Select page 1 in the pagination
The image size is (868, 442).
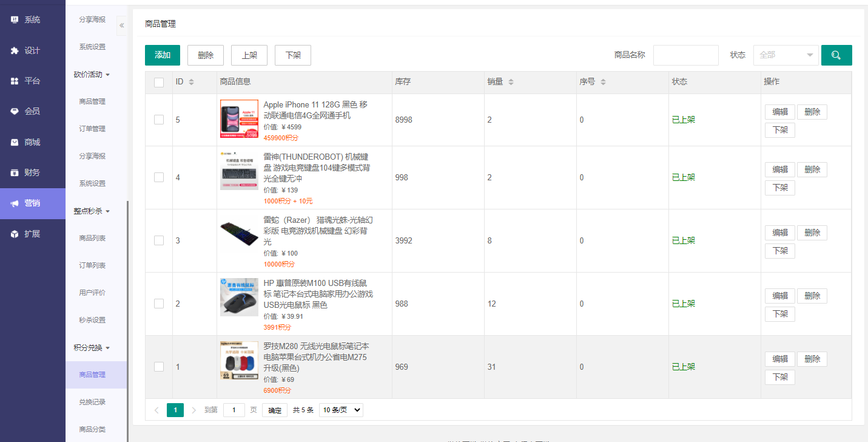coord(175,410)
